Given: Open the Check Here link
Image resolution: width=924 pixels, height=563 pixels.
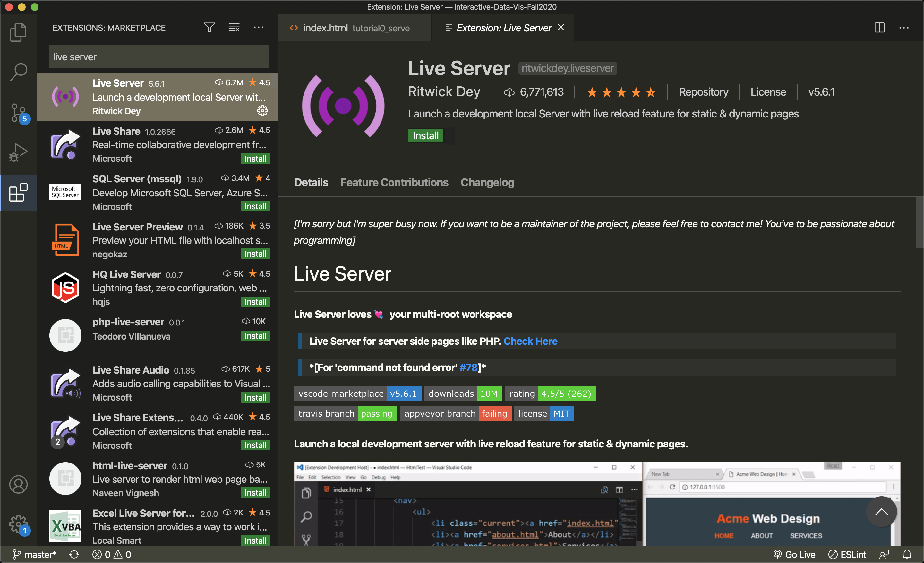Looking at the screenshot, I should coord(530,341).
